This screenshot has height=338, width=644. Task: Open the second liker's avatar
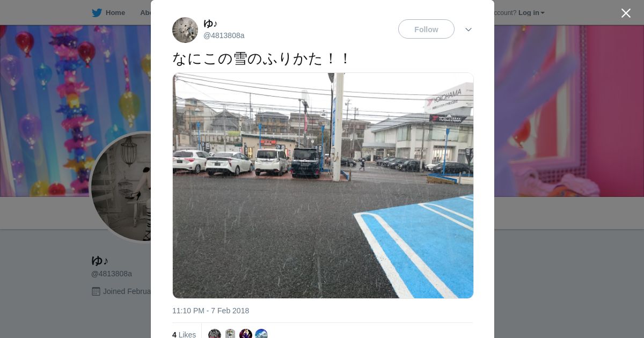click(230, 334)
